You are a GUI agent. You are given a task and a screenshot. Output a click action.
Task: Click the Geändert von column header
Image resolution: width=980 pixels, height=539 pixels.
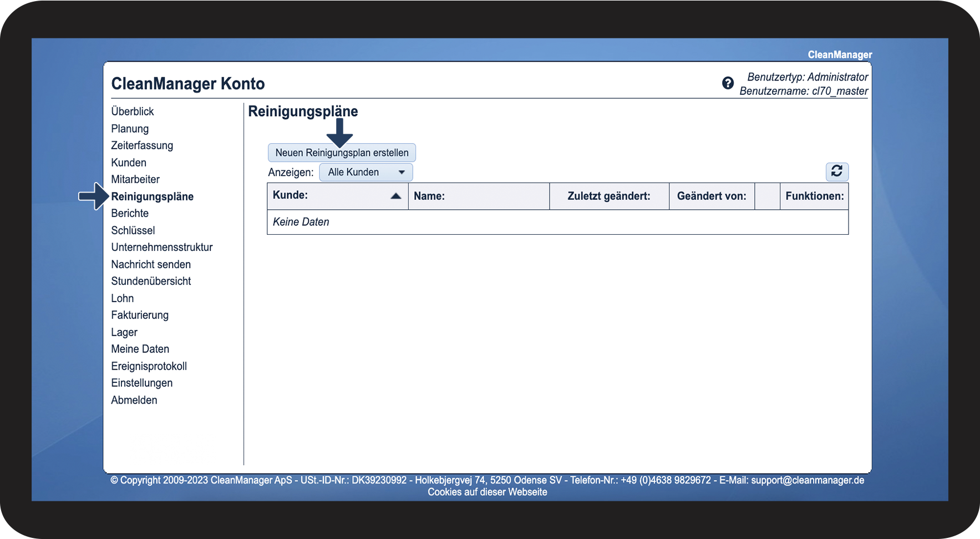(x=712, y=196)
